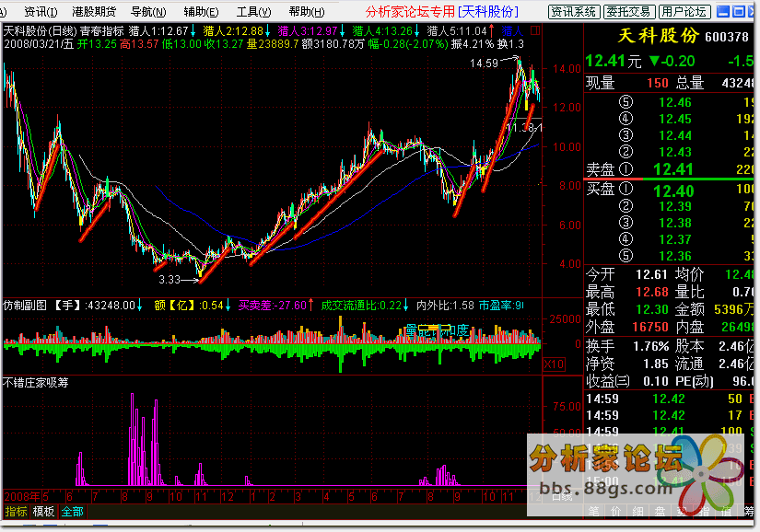This screenshot has height=532, width=760.
Task: Click the 猎人1:12.67 indicator label
Action: 162,31
